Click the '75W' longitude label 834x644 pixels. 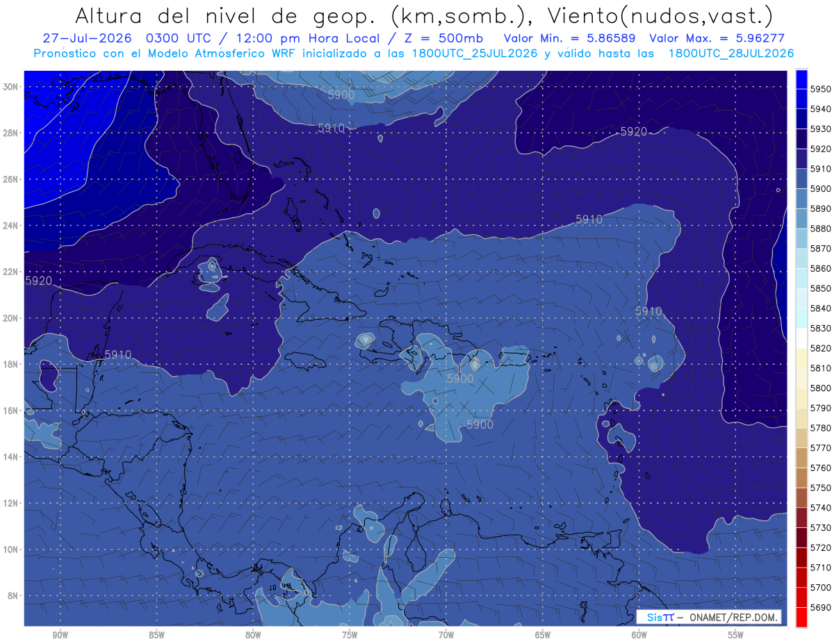pos(350,635)
